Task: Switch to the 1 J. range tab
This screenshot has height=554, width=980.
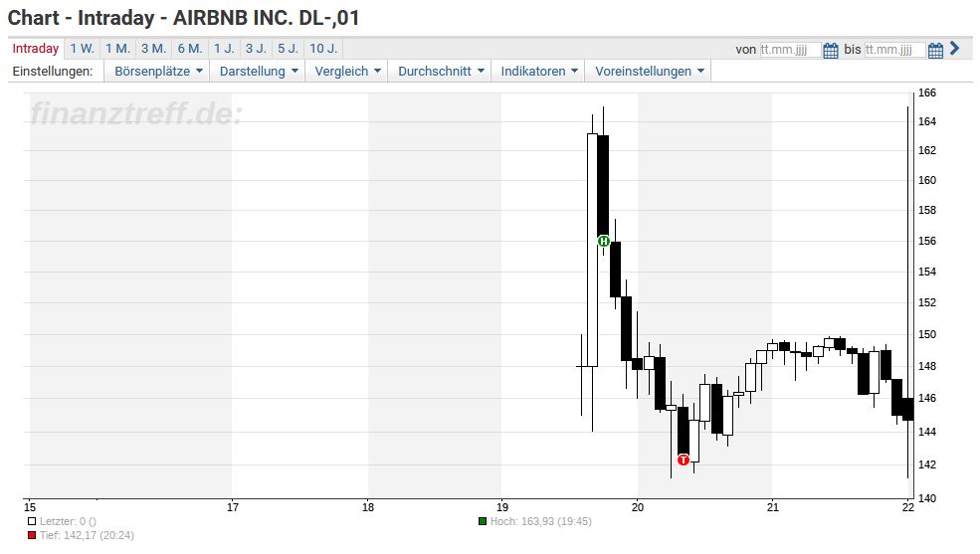Action: [225, 49]
